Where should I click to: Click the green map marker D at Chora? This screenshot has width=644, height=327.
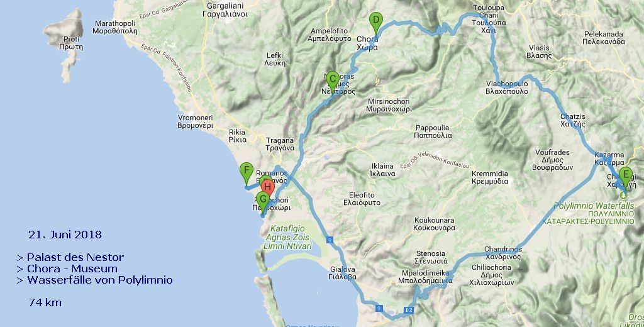(x=376, y=22)
